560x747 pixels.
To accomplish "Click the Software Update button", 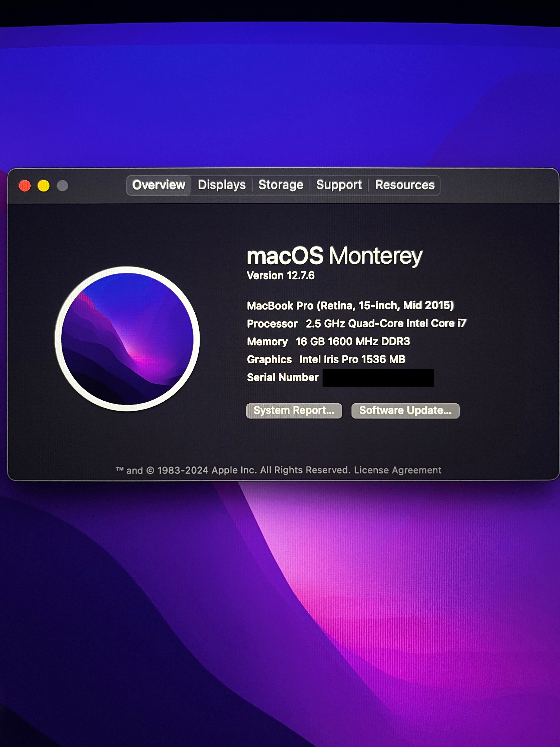I will click(405, 411).
